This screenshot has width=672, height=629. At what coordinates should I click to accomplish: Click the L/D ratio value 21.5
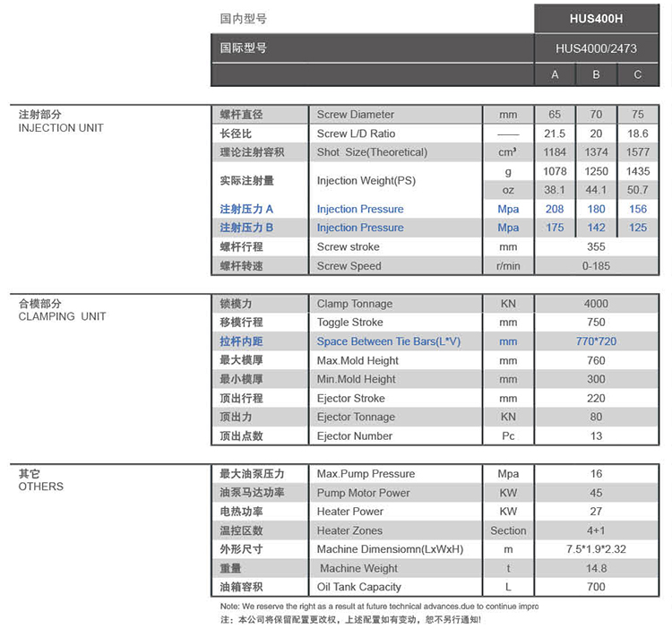tap(555, 134)
